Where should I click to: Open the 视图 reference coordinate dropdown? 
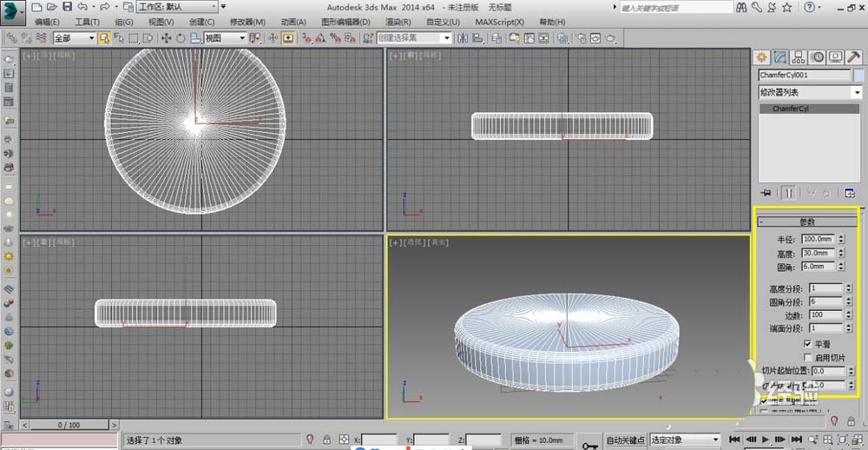[225, 38]
